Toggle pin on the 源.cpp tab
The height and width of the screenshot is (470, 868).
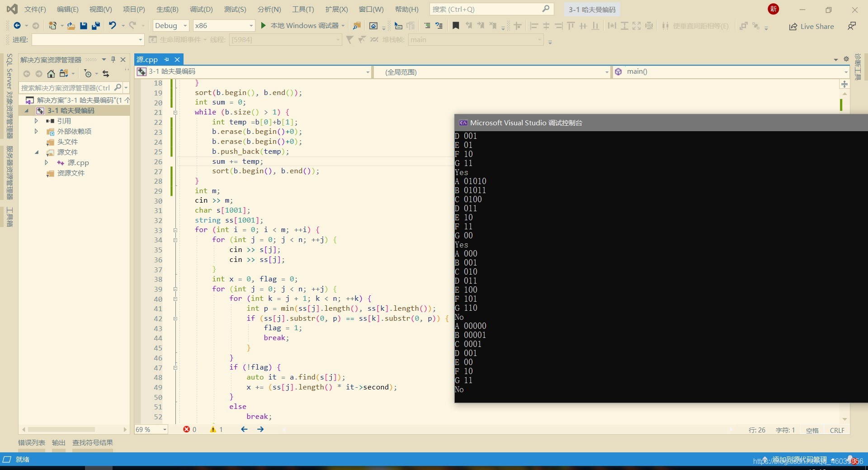pyautogui.click(x=167, y=60)
